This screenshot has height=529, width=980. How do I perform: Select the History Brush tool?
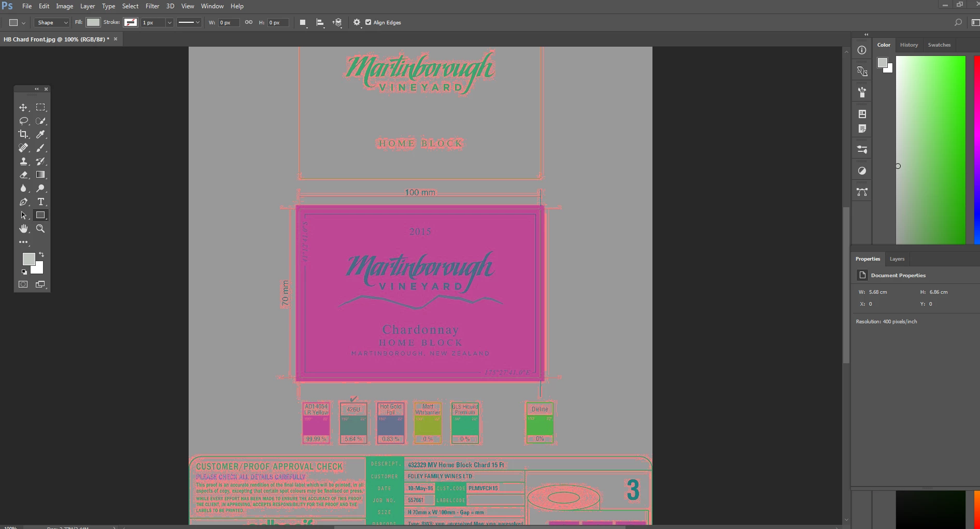[40, 161]
